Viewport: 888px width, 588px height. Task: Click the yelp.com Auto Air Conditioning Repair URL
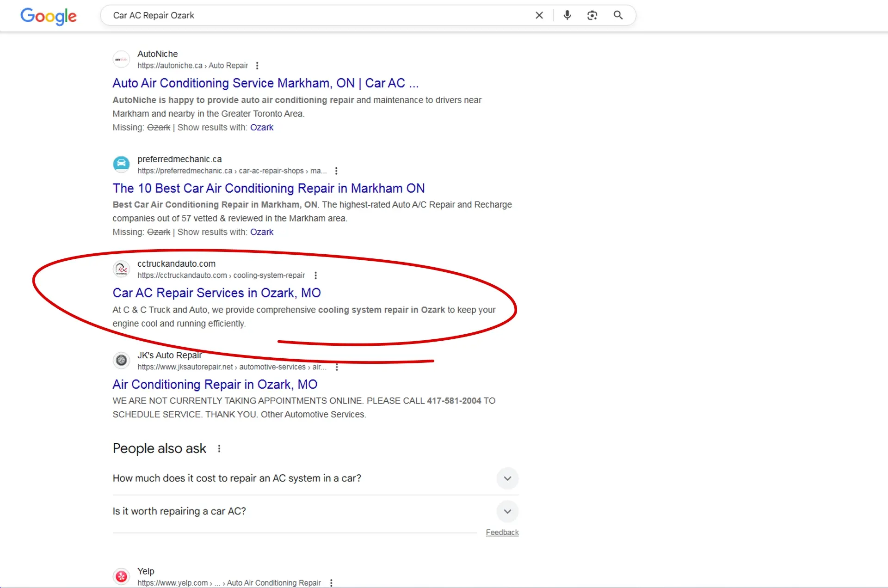click(x=229, y=583)
